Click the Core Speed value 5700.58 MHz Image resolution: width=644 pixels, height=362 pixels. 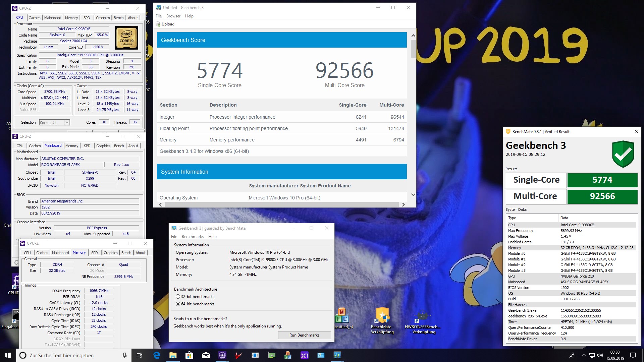coord(55,92)
